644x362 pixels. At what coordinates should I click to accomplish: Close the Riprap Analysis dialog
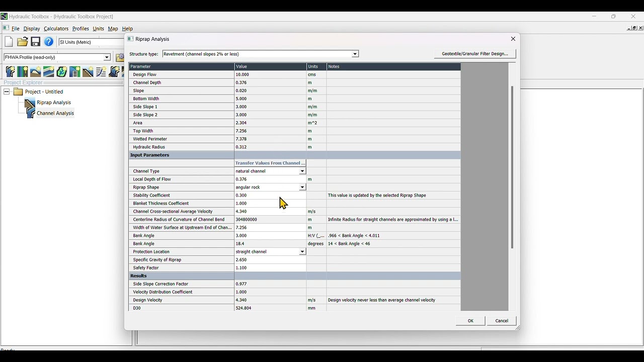513,39
